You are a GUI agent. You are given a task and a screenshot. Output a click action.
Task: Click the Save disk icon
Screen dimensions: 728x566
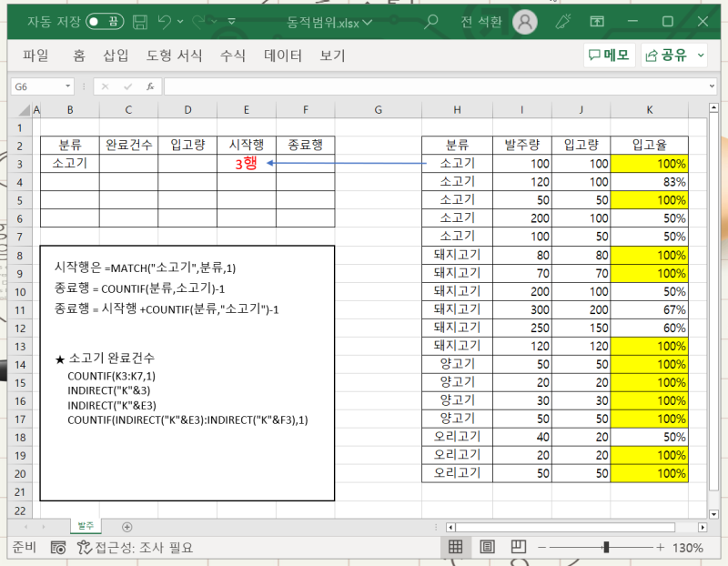tap(140, 22)
